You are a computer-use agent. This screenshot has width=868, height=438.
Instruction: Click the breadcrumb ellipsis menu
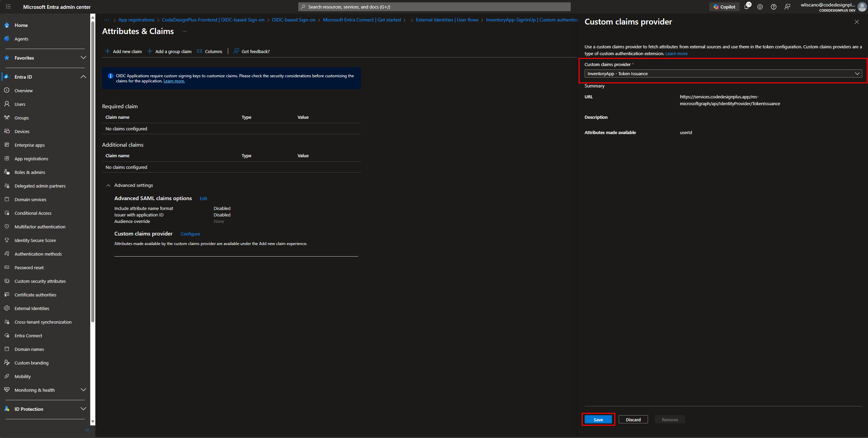pos(107,20)
